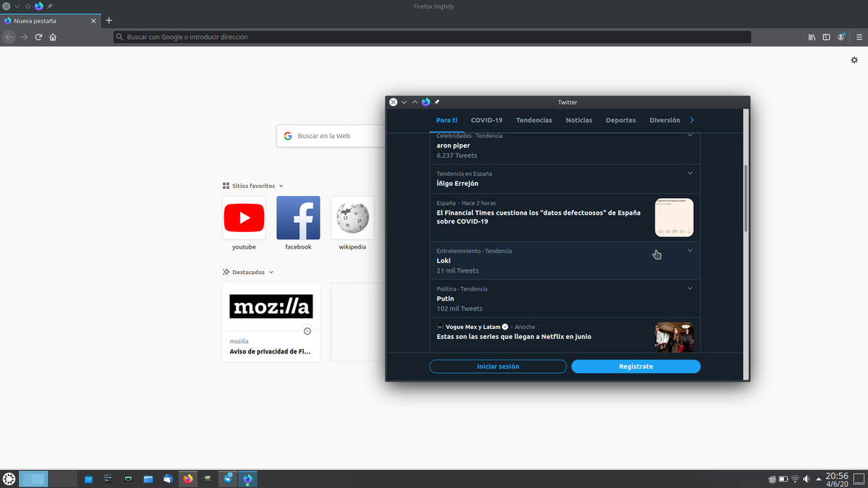Open the Deportes tab in Twitter
The image size is (868, 488).
tap(621, 120)
